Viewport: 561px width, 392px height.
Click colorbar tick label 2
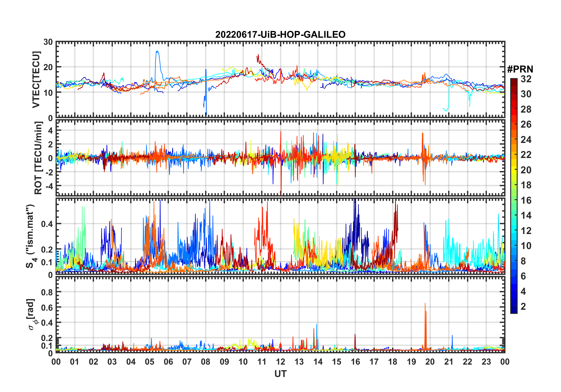click(x=523, y=307)
